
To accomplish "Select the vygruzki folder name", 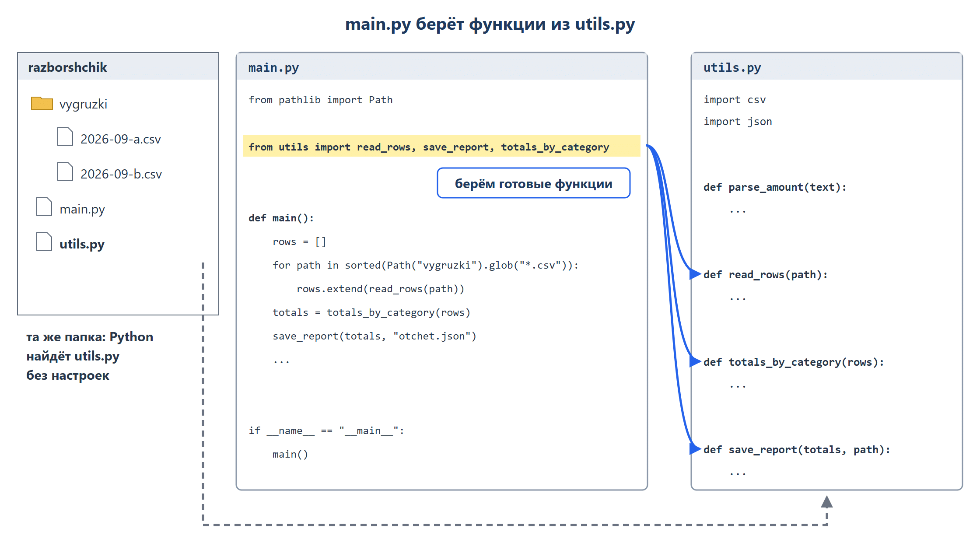I will click(x=83, y=104).
